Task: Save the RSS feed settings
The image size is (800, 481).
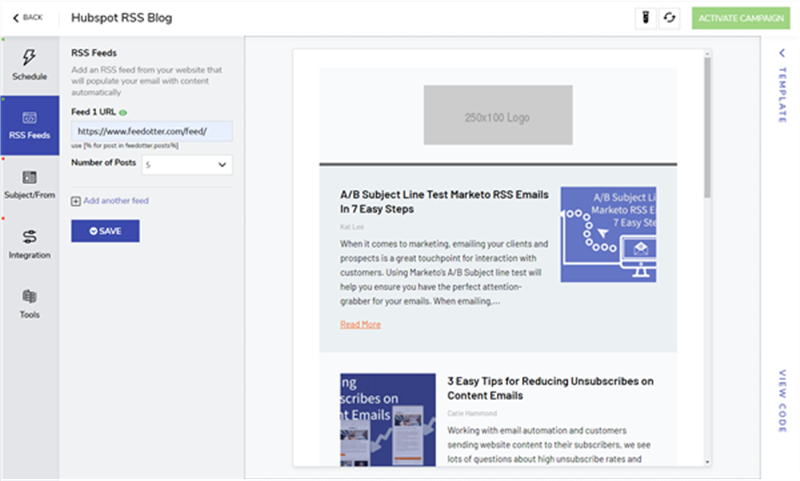Action: click(105, 231)
